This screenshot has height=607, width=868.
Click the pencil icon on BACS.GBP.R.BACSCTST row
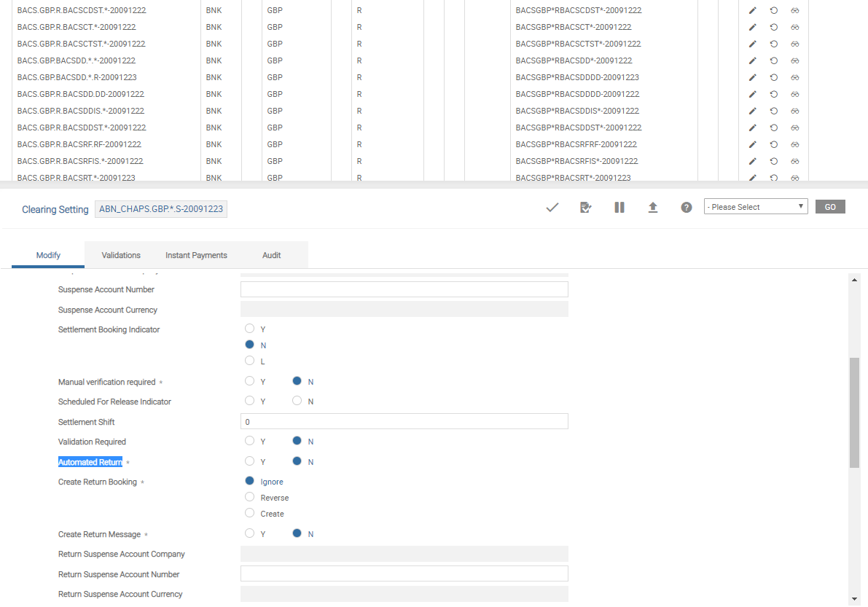click(x=753, y=44)
